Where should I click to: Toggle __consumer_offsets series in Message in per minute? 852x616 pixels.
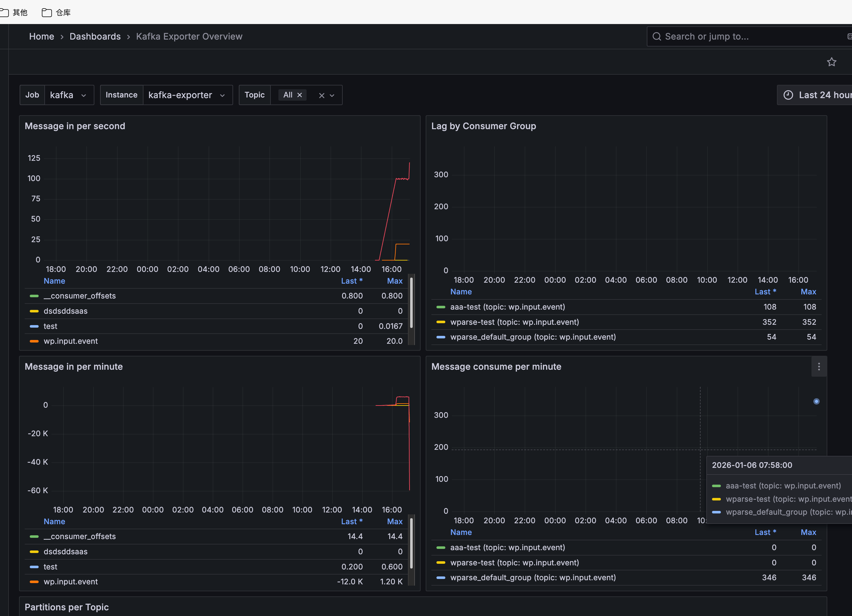click(79, 537)
